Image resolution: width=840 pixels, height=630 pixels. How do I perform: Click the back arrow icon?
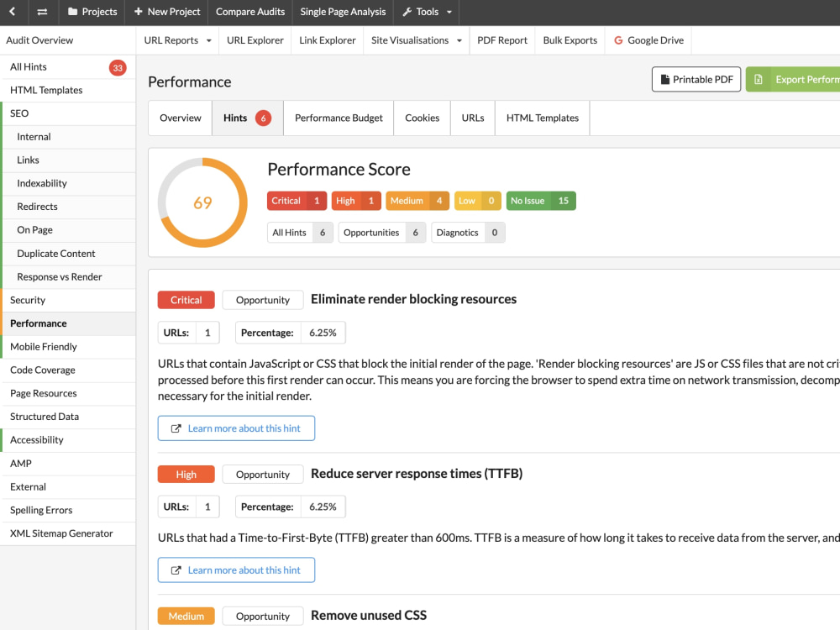point(13,11)
